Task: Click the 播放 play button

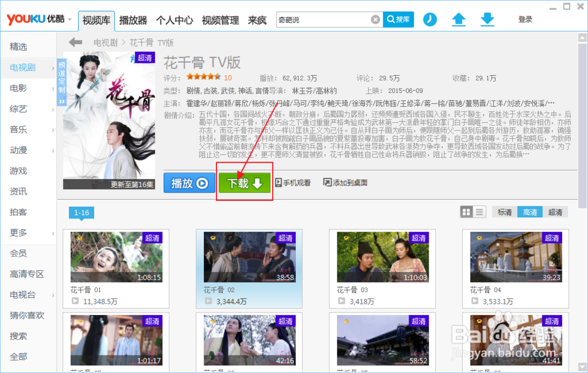Action: (x=189, y=183)
